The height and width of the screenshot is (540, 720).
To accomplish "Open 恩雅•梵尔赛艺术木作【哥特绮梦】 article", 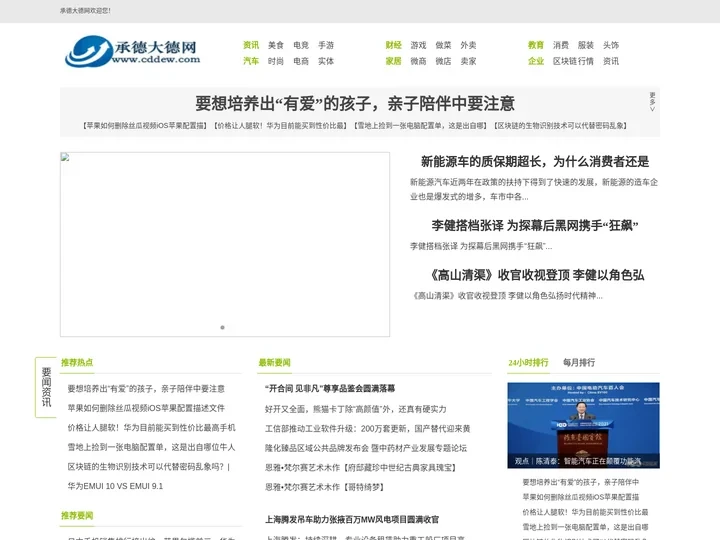I will (325, 487).
